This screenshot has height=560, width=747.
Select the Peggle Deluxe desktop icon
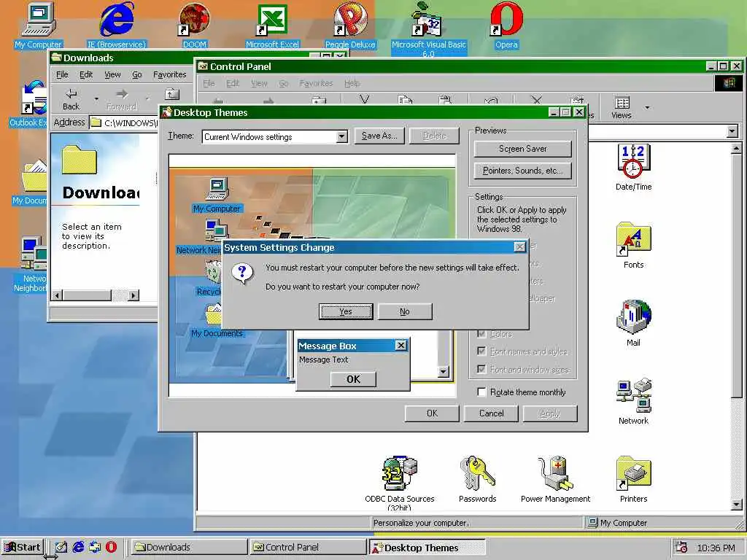click(350, 25)
